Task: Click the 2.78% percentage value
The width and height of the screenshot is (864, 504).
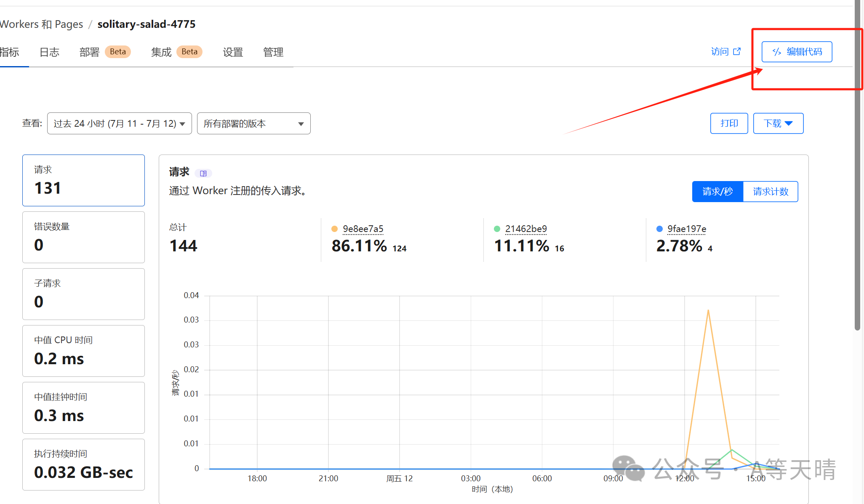Action: click(x=679, y=246)
